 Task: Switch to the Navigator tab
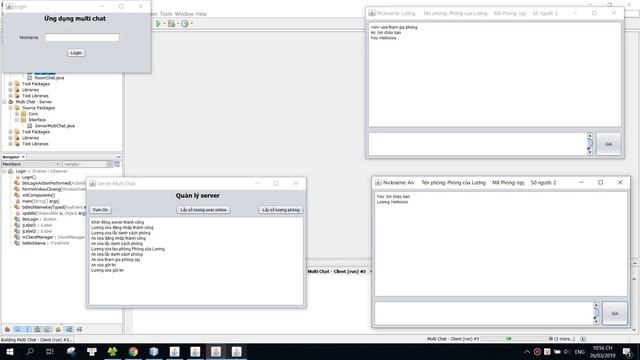(11, 157)
